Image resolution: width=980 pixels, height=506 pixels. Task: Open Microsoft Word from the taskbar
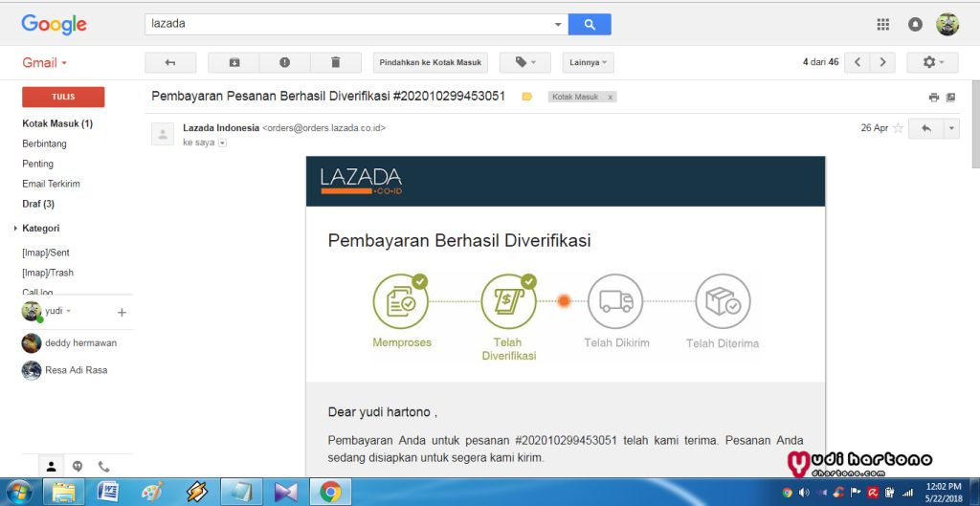(108, 493)
